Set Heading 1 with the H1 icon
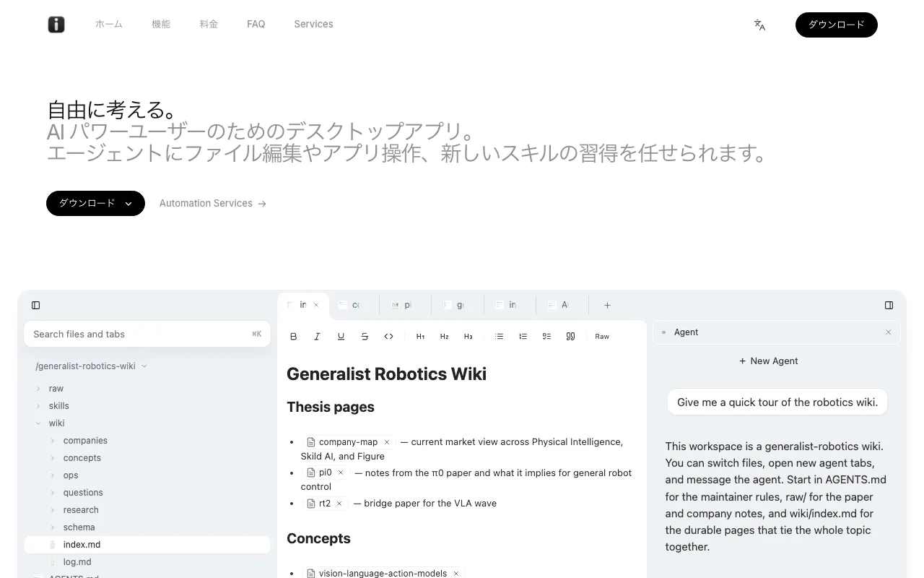 tap(420, 336)
